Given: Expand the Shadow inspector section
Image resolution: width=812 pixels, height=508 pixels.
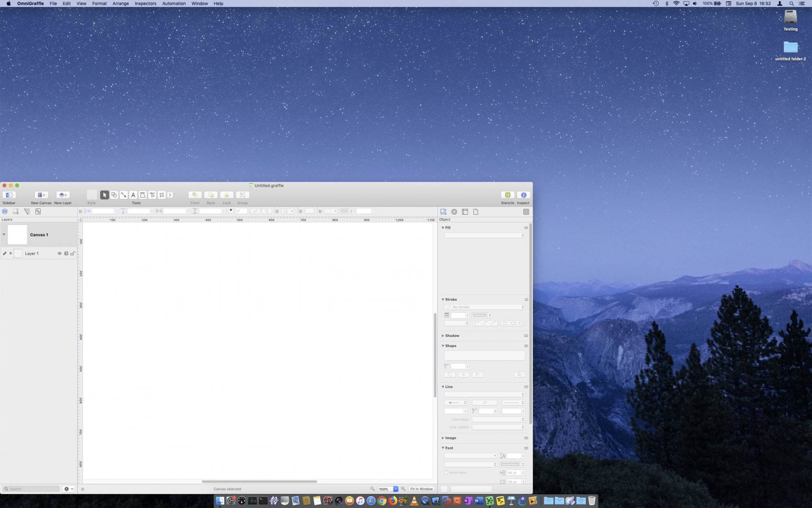Looking at the screenshot, I should click(443, 336).
